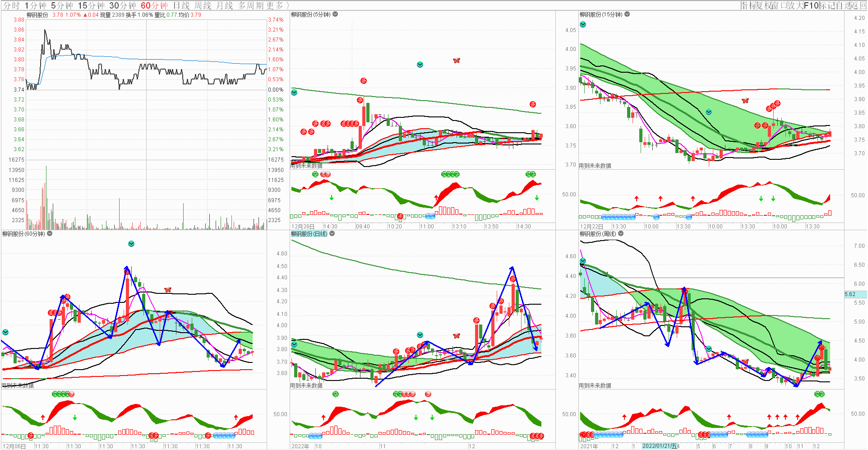Image resolution: width=868 pixels, height=450 pixels.
Task: Select the 30分钟 period tab
Action: [x=123, y=5]
